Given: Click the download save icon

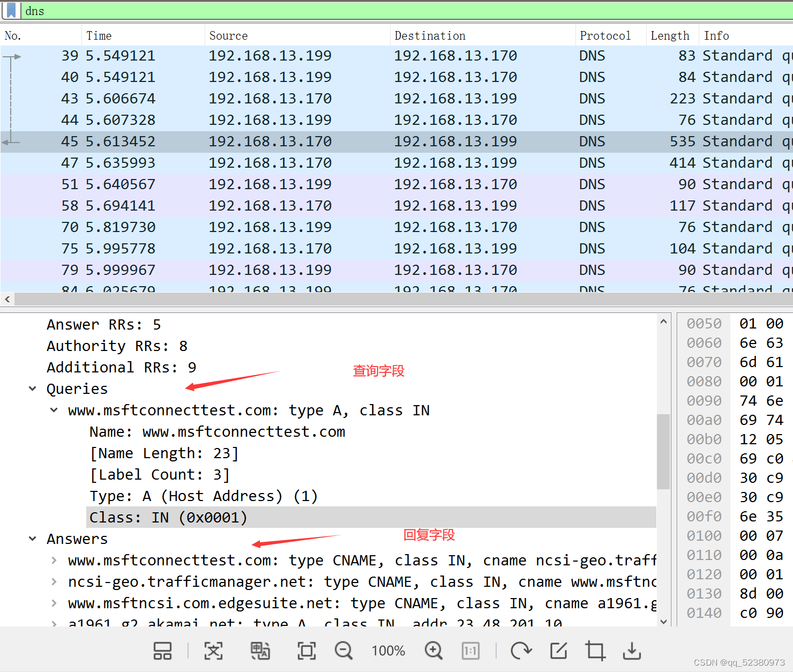Looking at the screenshot, I should [632, 651].
